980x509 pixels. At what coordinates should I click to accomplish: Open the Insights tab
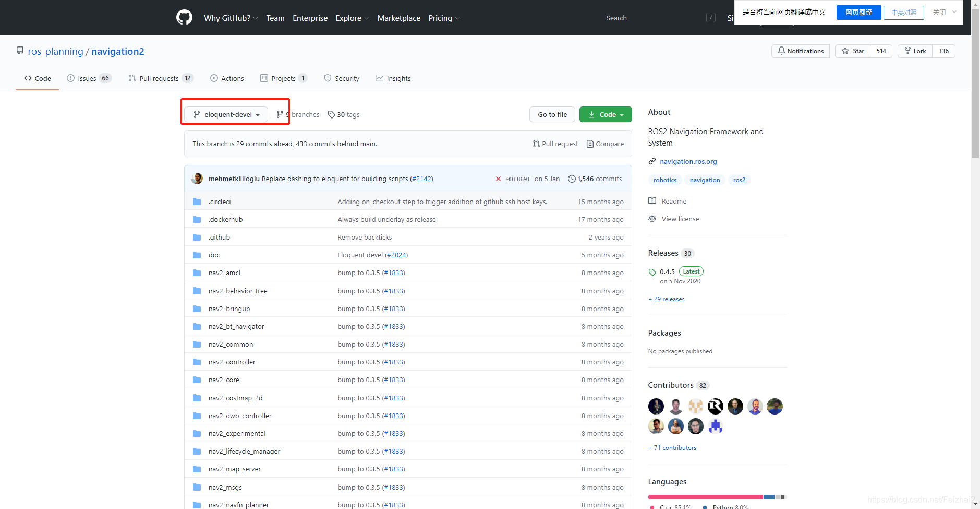393,78
